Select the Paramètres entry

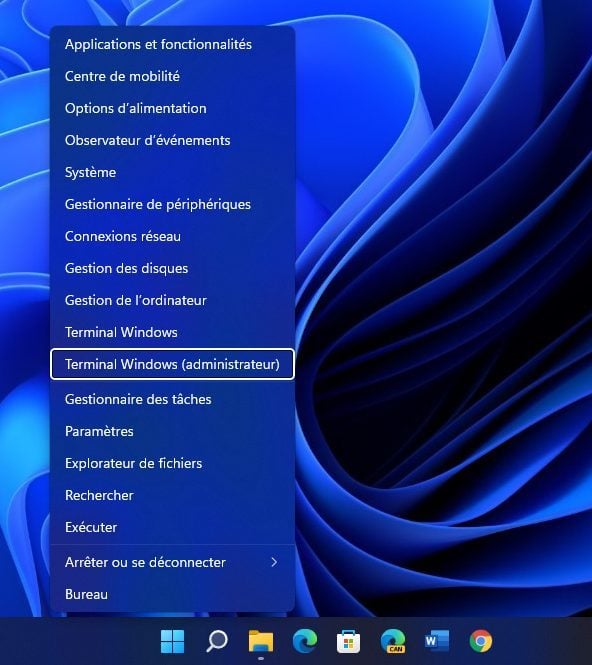[x=172, y=431]
